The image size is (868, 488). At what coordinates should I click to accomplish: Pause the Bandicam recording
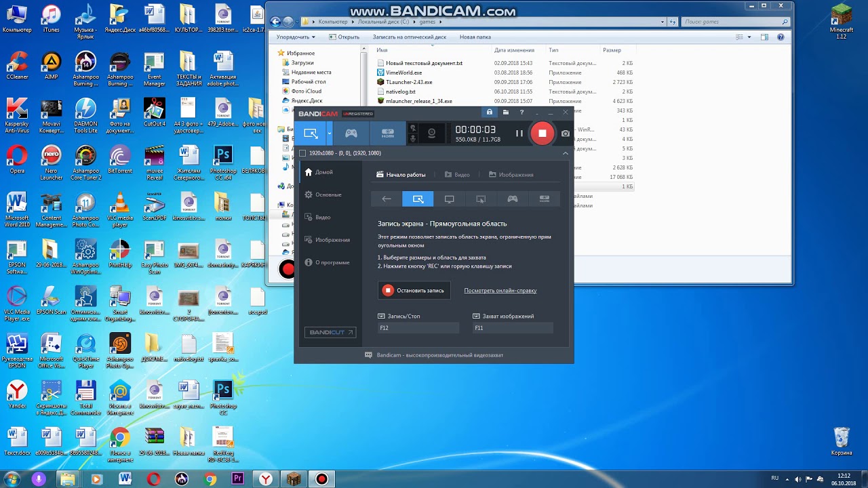click(x=519, y=134)
